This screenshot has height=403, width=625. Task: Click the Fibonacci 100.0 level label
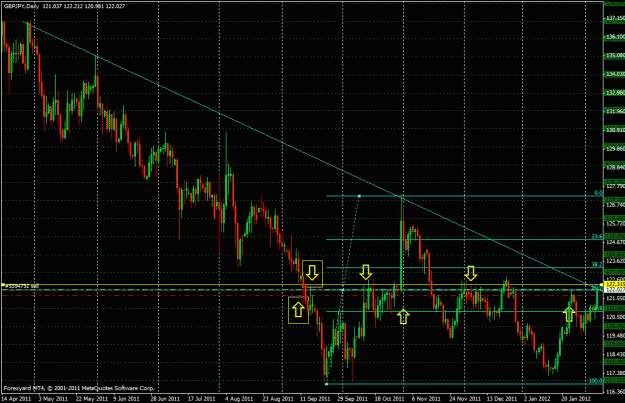point(596,381)
